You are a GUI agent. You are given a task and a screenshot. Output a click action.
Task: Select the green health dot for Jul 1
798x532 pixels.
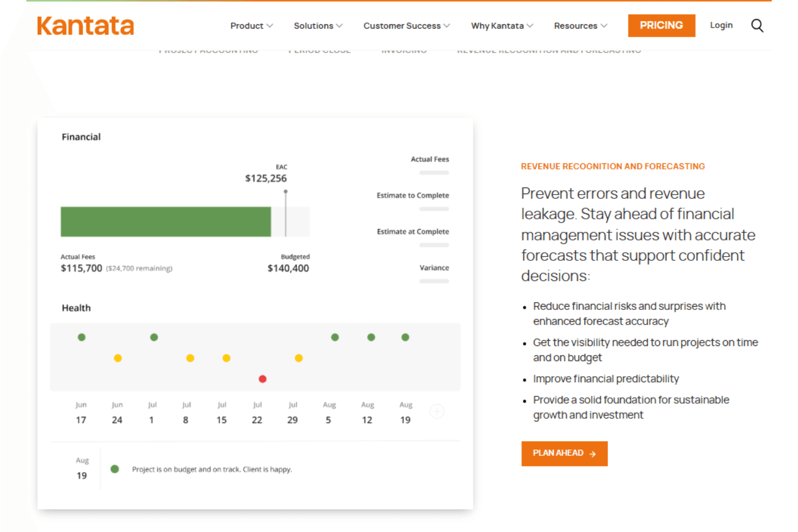154,337
